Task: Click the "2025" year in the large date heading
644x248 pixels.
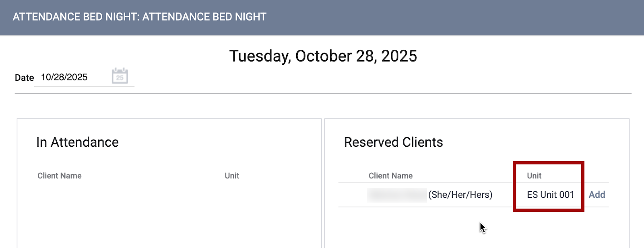Action: pyautogui.click(x=399, y=56)
